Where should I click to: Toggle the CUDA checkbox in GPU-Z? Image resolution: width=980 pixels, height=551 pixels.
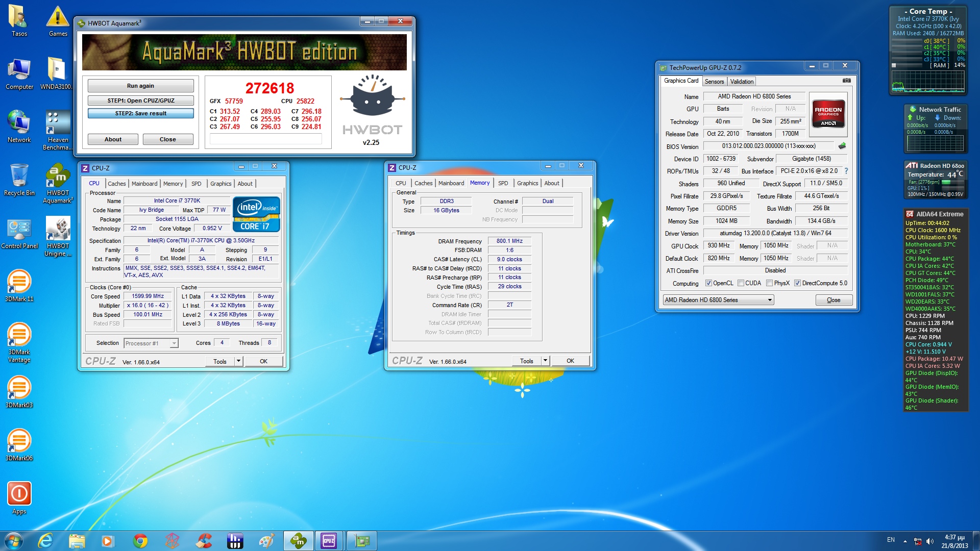coord(740,283)
